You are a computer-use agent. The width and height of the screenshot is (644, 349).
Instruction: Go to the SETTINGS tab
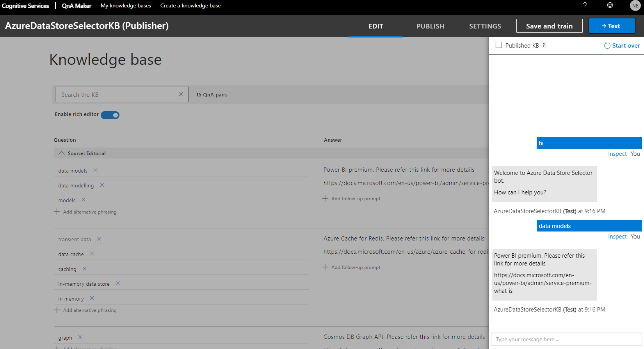(485, 26)
